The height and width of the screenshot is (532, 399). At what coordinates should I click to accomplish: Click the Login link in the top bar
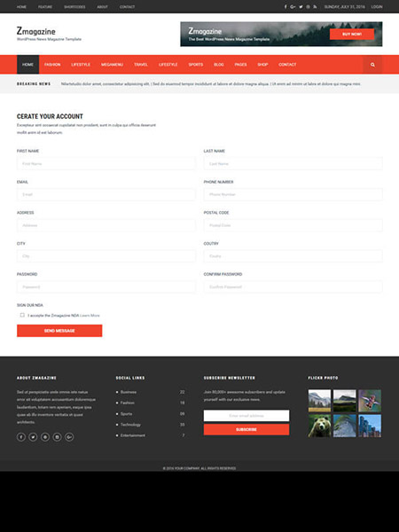tap(377, 7)
